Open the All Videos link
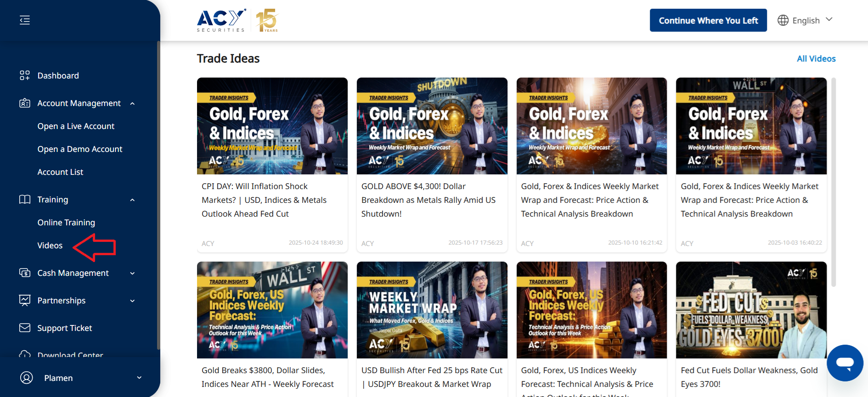Viewport: 868px width, 397px height. 816,58
